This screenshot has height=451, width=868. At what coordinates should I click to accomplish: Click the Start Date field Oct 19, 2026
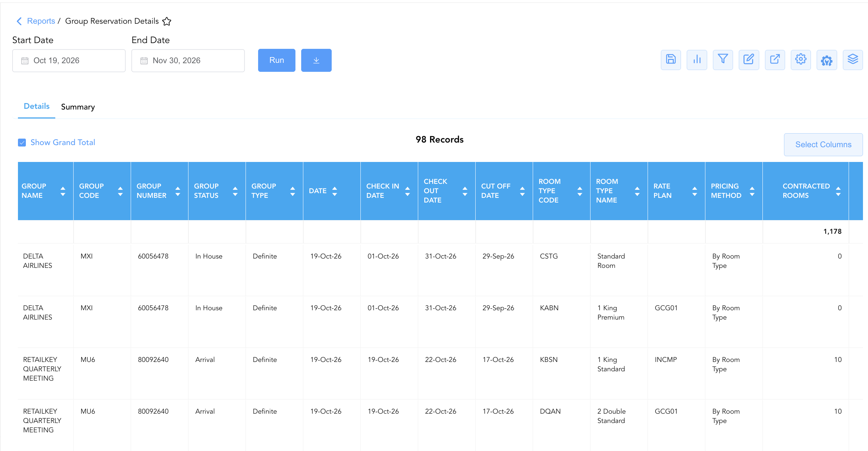[69, 61]
